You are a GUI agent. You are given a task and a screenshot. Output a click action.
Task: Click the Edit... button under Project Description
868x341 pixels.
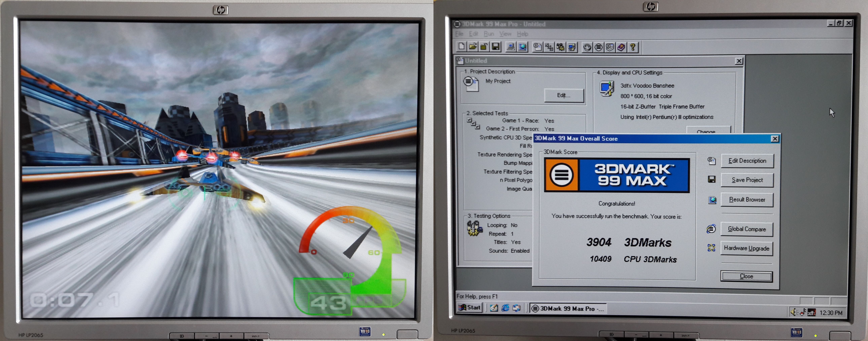564,95
